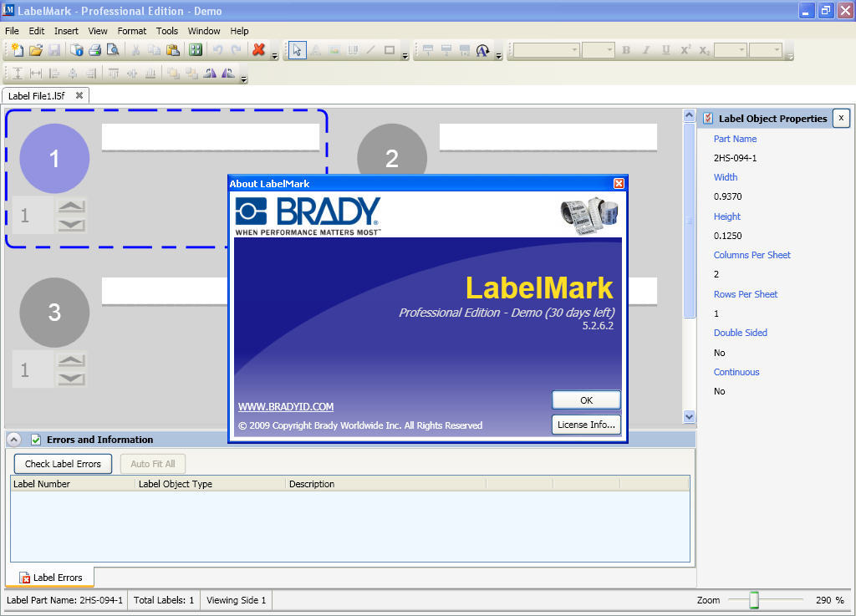Click the Paste clipboard icon
The height and width of the screenshot is (616, 856).
click(173, 50)
